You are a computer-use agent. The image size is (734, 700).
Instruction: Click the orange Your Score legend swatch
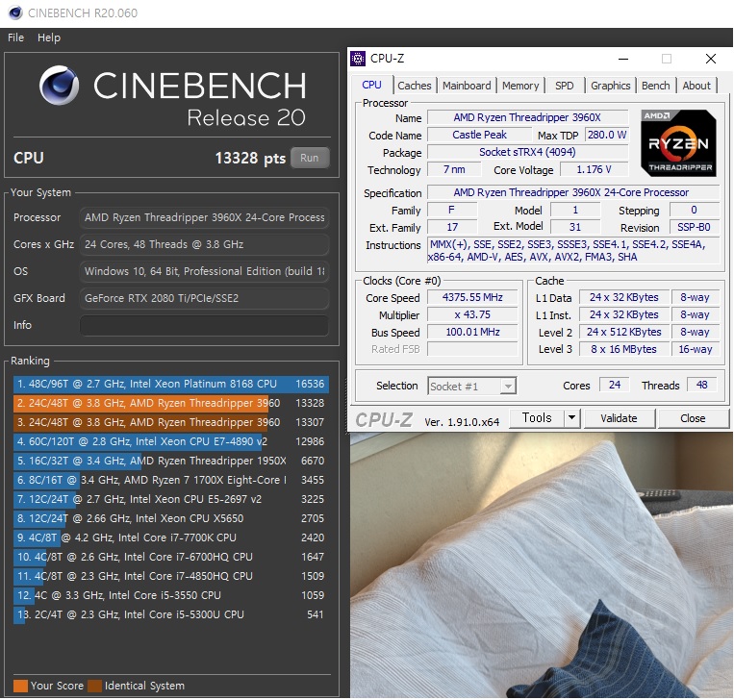pyautogui.click(x=20, y=686)
